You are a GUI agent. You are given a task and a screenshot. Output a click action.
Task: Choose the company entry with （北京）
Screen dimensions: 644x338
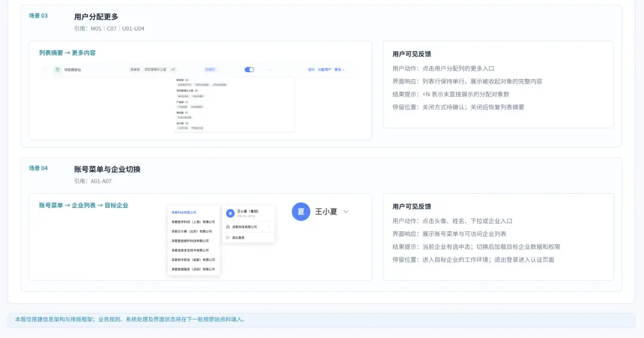coord(192,231)
